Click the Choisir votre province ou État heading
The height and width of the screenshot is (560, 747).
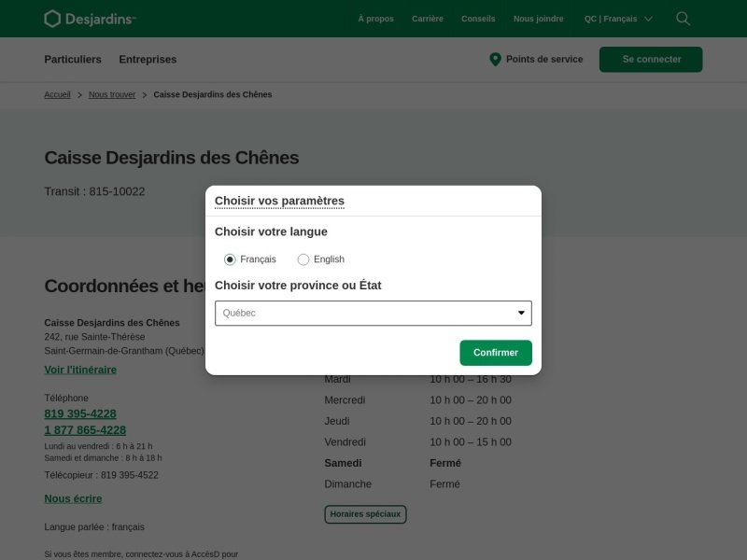coord(298,286)
